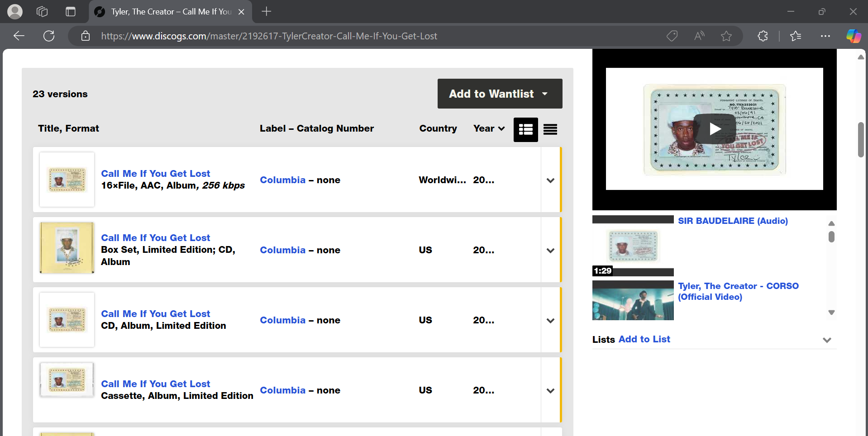This screenshot has height=436, width=868.
Task: Open Columbia label in Cassette row
Action: [282, 390]
